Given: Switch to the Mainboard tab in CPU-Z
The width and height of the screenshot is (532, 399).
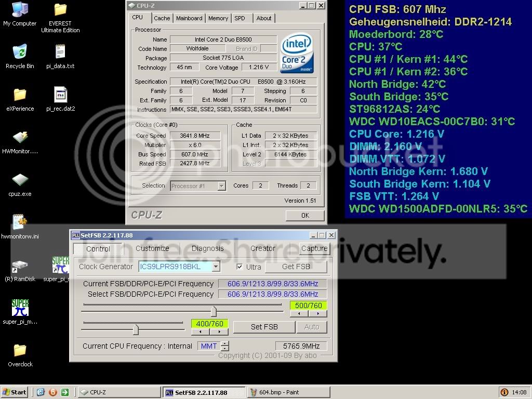Looking at the screenshot, I should pyautogui.click(x=189, y=18).
